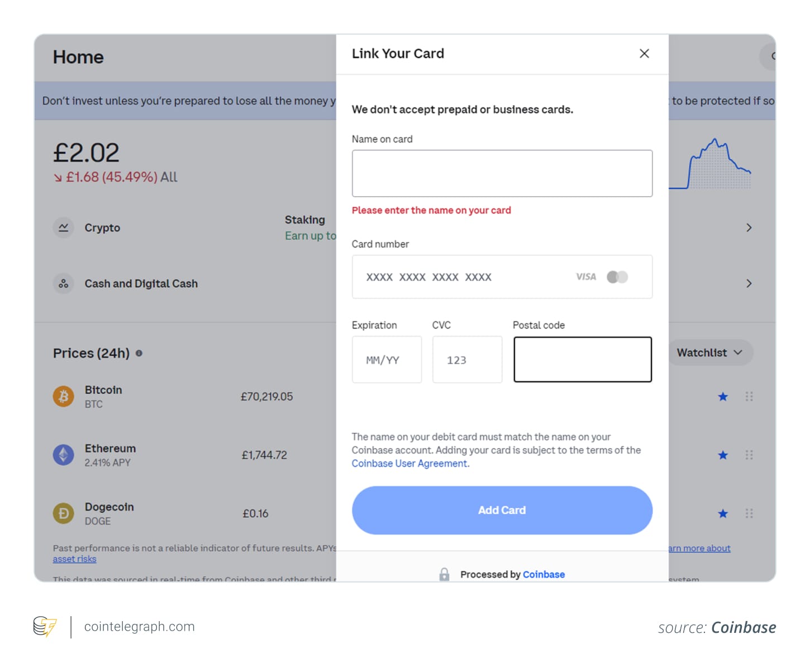Toggle Dogecoin's watchlist star
The image size is (810, 672).
(x=723, y=513)
